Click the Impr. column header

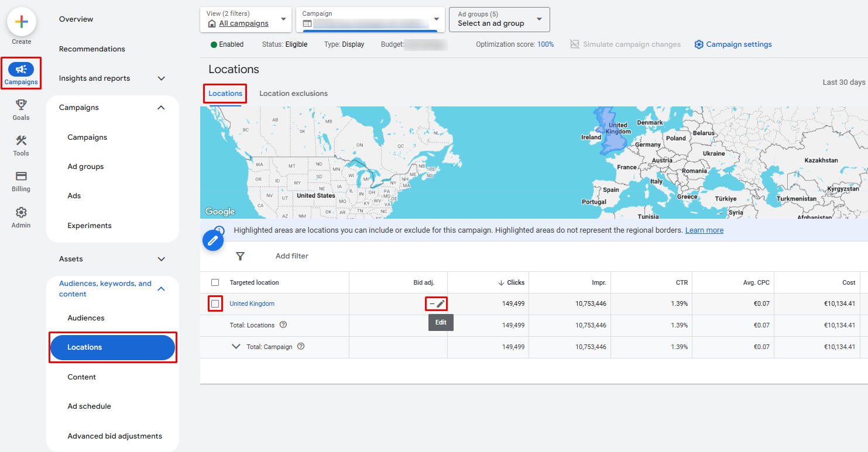599,282
